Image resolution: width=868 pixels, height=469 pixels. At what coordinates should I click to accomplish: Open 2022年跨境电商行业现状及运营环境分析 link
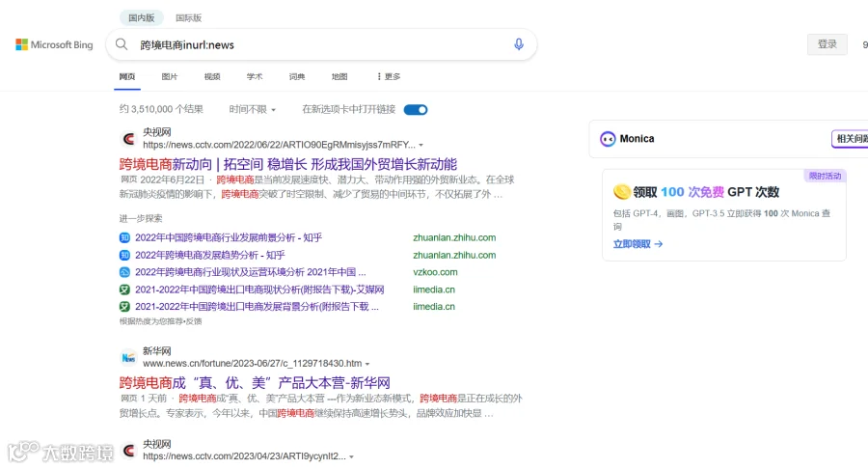pyautogui.click(x=250, y=272)
